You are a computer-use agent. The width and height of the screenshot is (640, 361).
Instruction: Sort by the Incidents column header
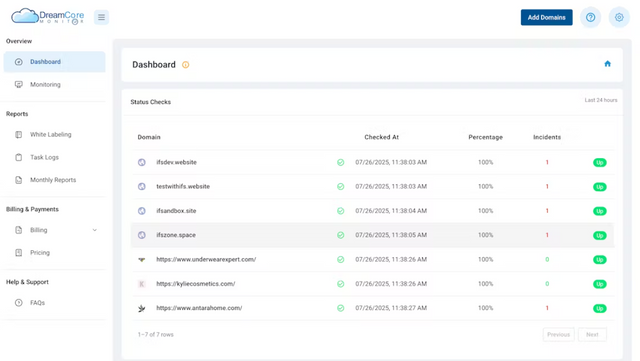[547, 137]
